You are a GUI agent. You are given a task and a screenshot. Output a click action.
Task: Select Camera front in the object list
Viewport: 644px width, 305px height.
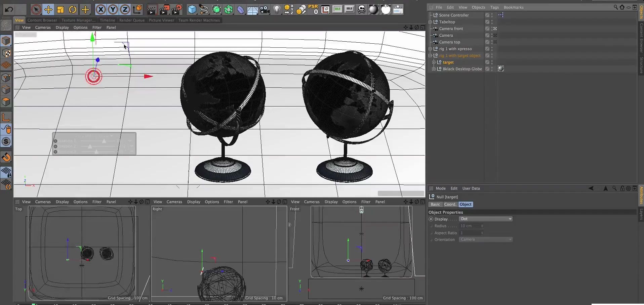pyautogui.click(x=451, y=29)
